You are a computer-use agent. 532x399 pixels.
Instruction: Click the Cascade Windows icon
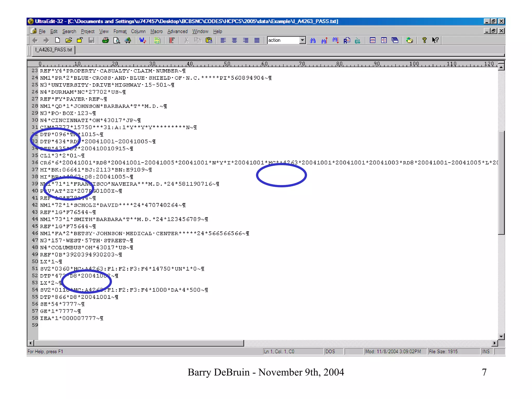click(395, 40)
